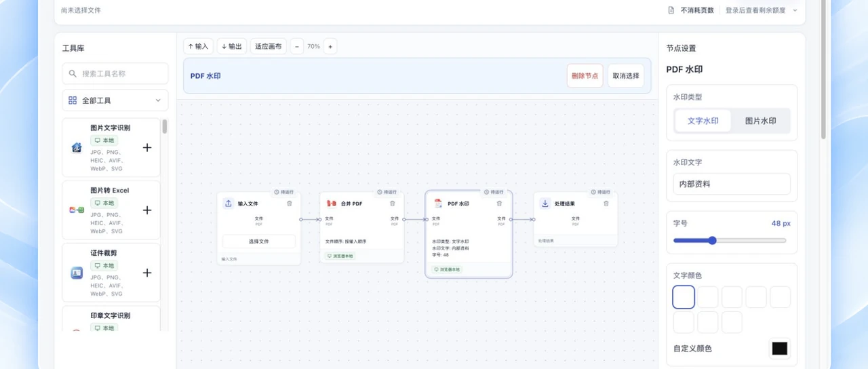
Task: Click the 证件裁剪 ID card icon
Action: [x=77, y=273]
